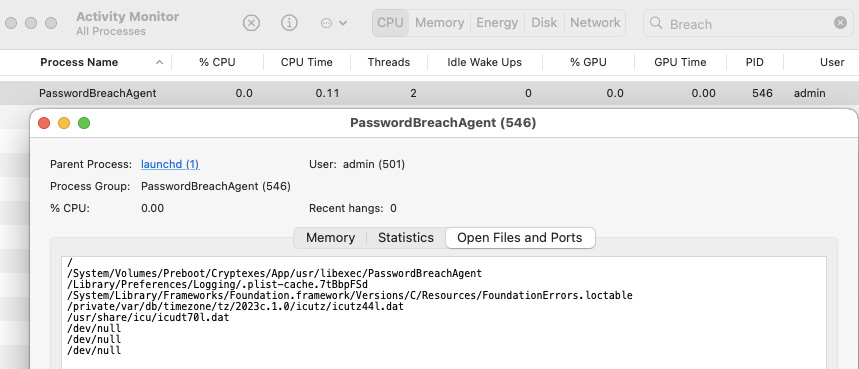
Task: Select the Disk toolbar tab
Action: tap(544, 23)
